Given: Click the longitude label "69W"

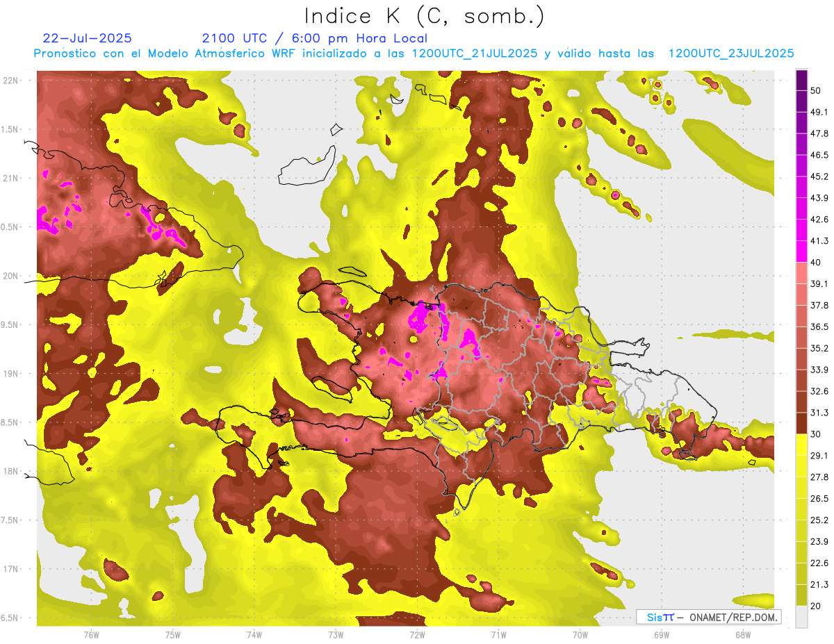Looking at the screenshot, I should (661, 635).
